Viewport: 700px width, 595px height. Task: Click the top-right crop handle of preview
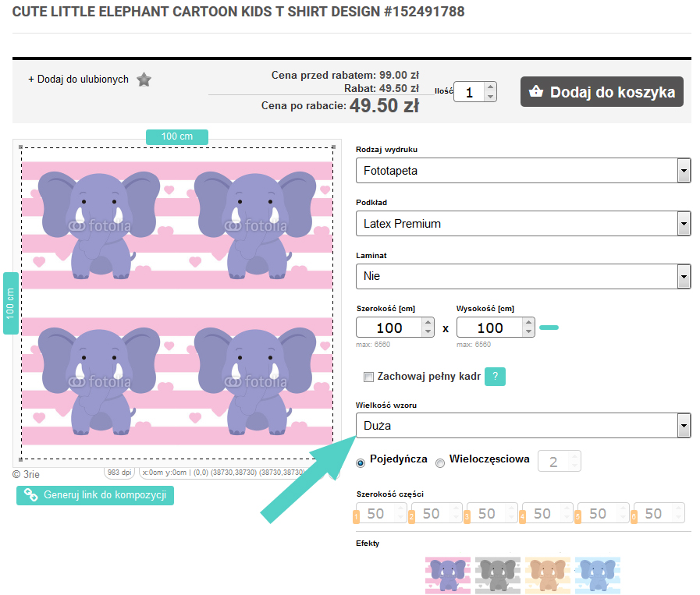[333, 147]
